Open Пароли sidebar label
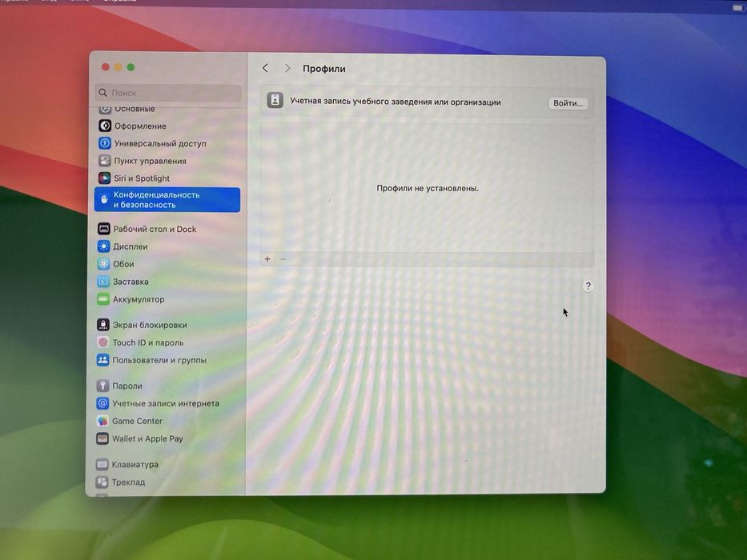This screenshot has height=560, width=747. coord(127,386)
